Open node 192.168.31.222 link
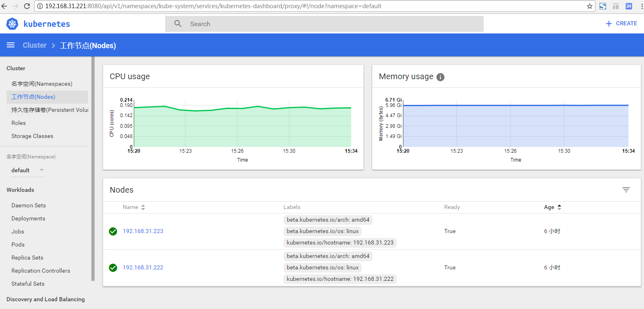Image resolution: width=644 pixels, height=309 pixels. point(143,267)
